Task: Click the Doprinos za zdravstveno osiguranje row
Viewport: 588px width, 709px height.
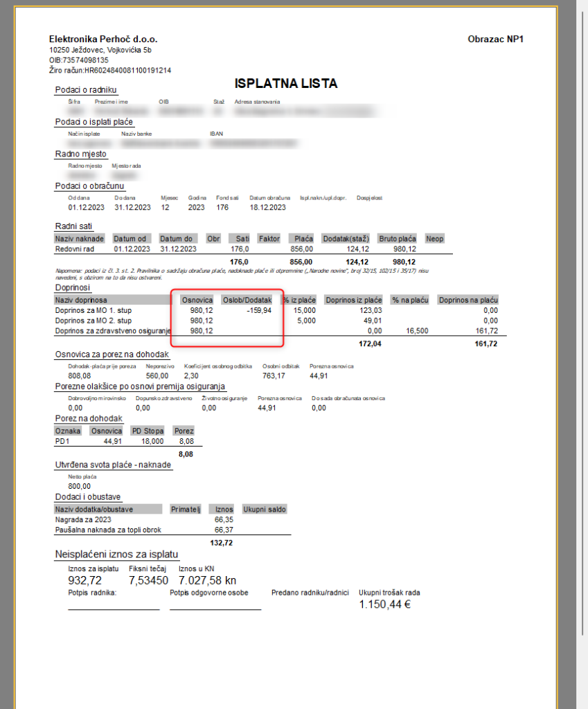Action: coord(112,332)
